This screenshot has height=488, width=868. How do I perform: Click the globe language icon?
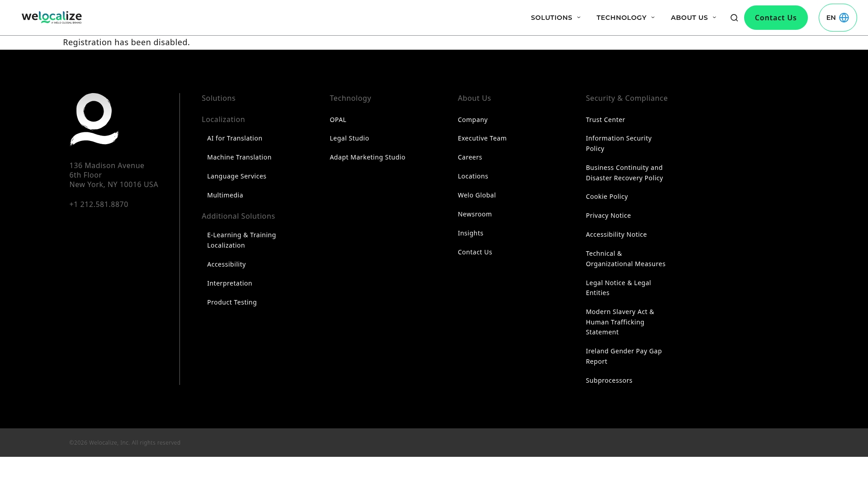(x=844, y=18)
